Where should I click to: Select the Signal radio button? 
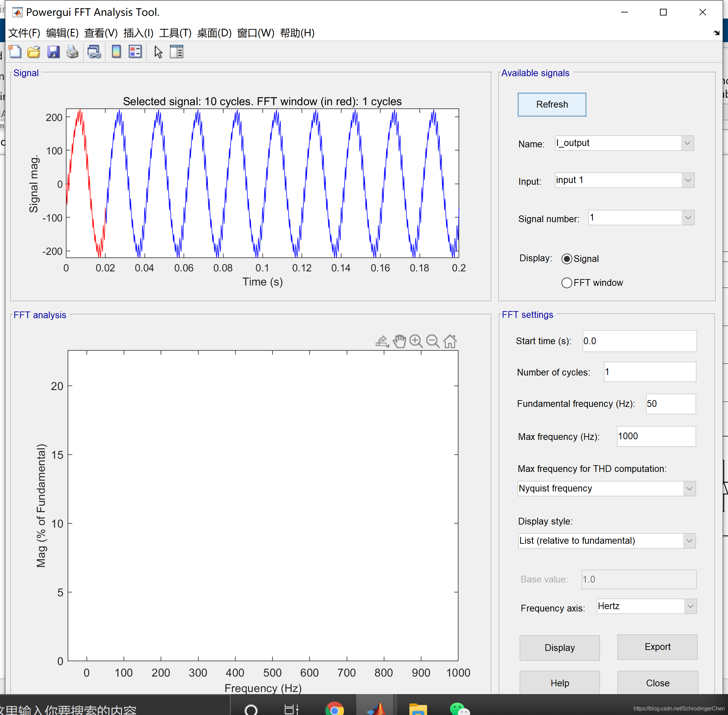point(567,259)
